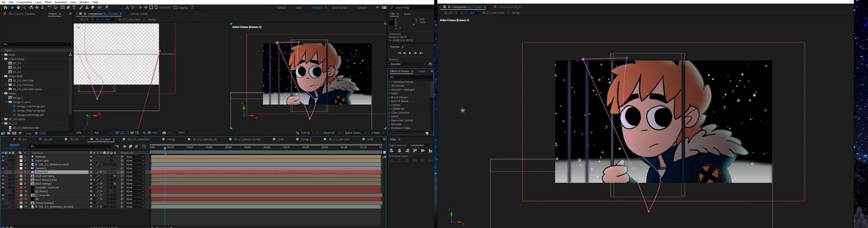Click the Local Axis Mode icon
The image size is (868, 228).
tap(122, 7)
